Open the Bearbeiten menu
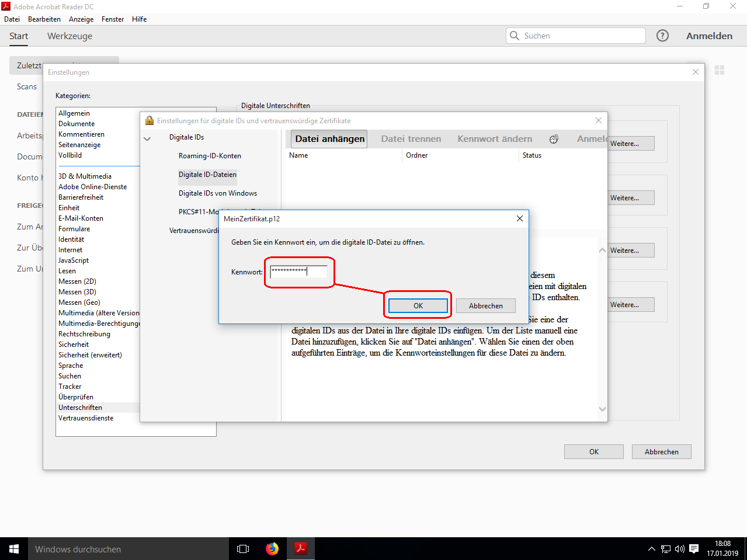Screen dimensions: 747x560 click(x=44, y=19)
